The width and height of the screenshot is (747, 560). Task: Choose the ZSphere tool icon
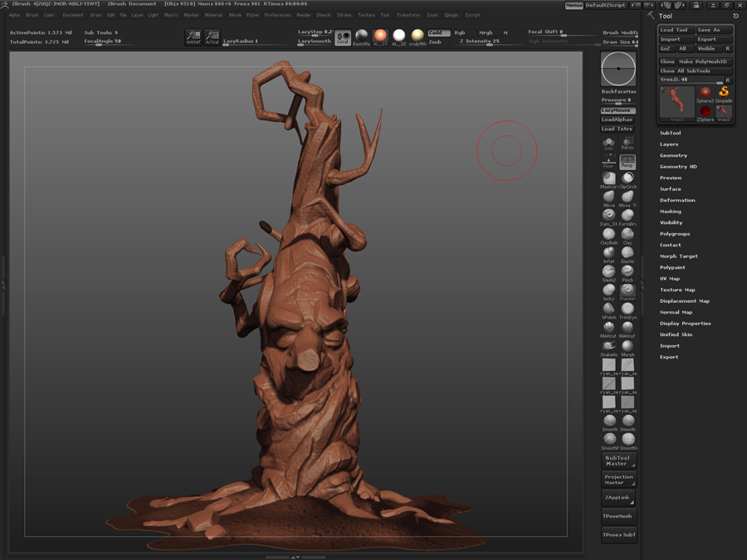705,113
